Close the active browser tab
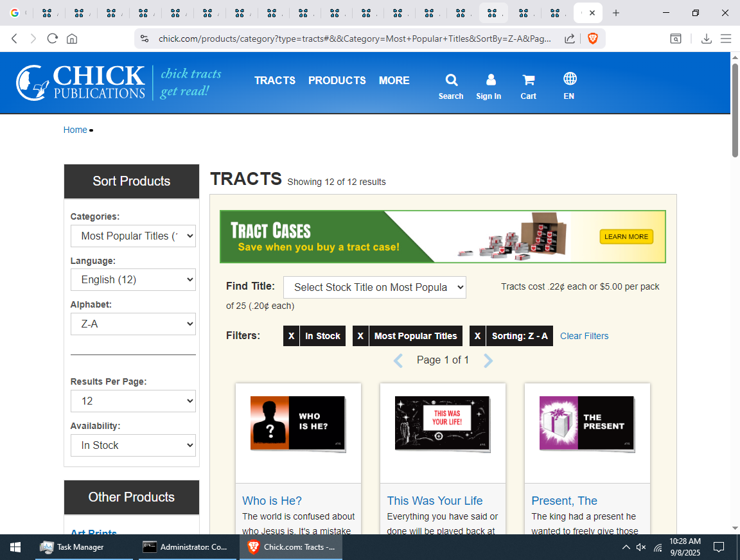This screenshot has height=560, width=740. point(592,13)
